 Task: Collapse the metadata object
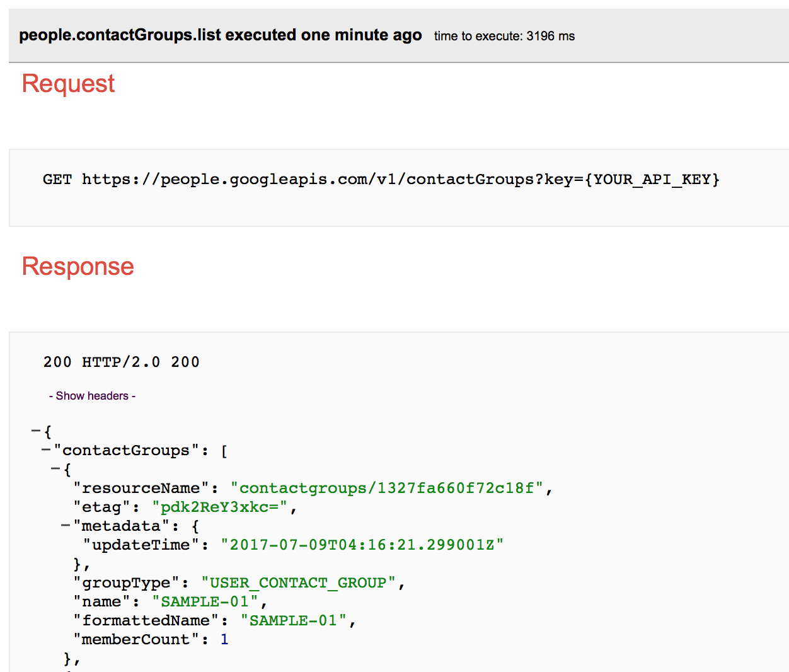click(66, 526)
